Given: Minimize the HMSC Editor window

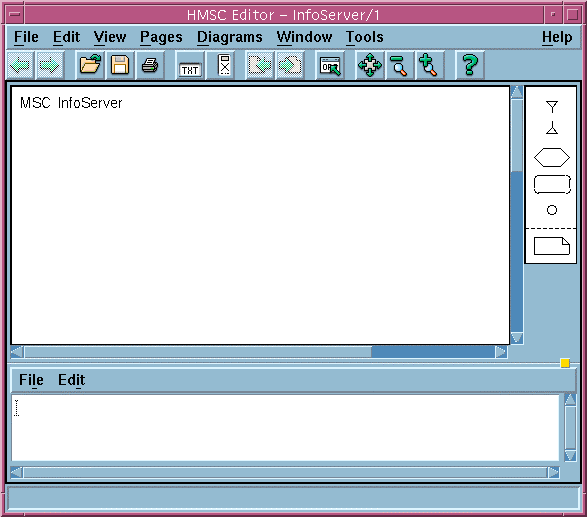Looking at the screenshot, I should 553,14.
